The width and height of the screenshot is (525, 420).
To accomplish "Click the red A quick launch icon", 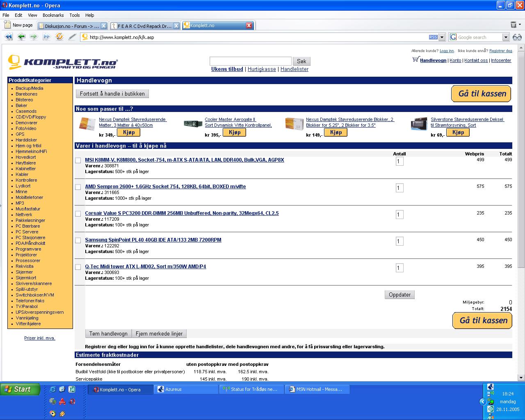I will click(x=62, y=402).
